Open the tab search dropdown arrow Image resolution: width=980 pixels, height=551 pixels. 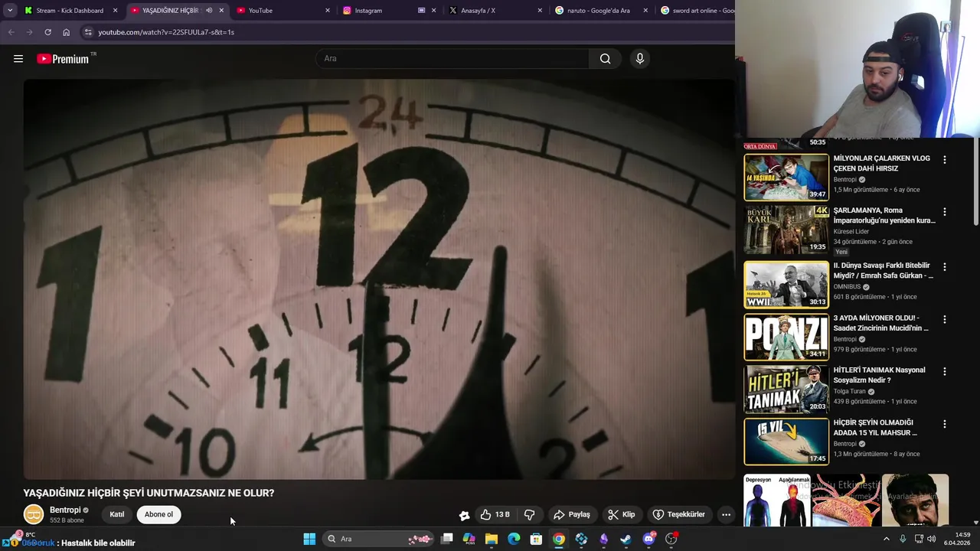tap(9, 11)
